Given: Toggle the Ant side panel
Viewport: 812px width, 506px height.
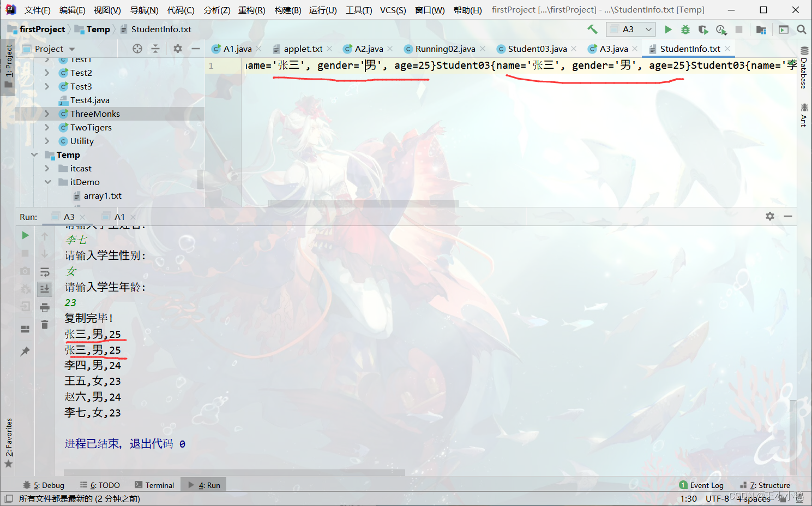Looking at the screenshot, I should pos(804,115).
